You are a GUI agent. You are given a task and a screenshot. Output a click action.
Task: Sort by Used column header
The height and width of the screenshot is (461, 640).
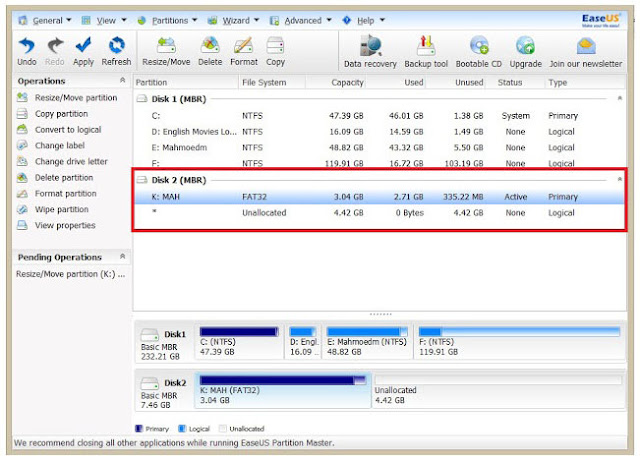coord(396,82)
